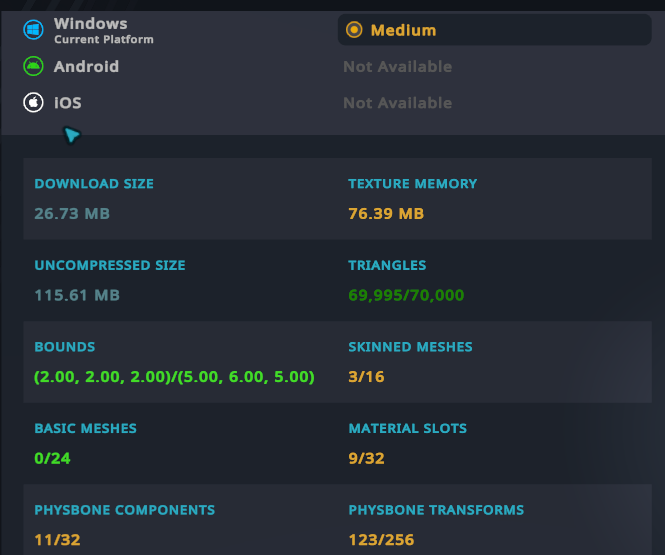Click the 3/16 skinned meshes value
This screenshot has height=555, width=665.
366,377
